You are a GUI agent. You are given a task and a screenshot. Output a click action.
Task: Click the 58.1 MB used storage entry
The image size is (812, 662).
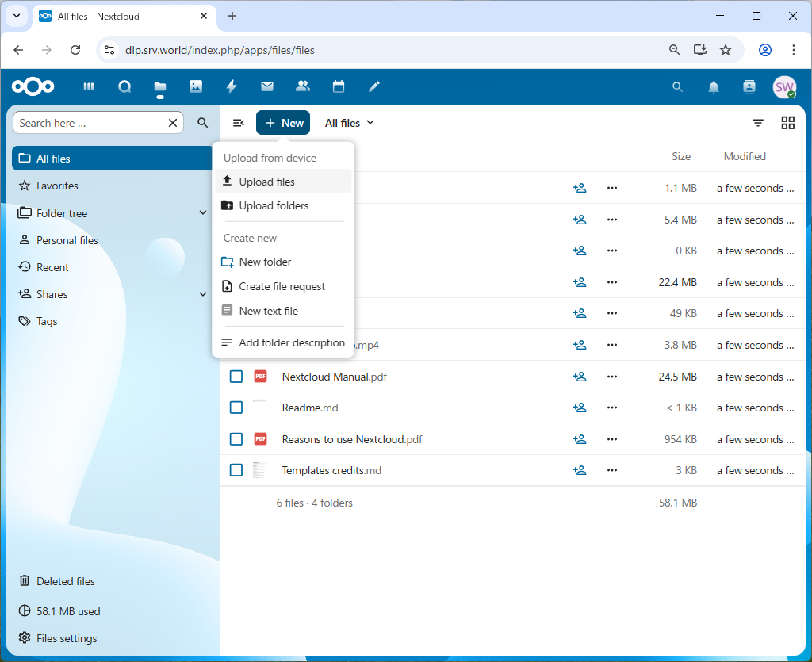pyautogui.click(x=112, y=610)
